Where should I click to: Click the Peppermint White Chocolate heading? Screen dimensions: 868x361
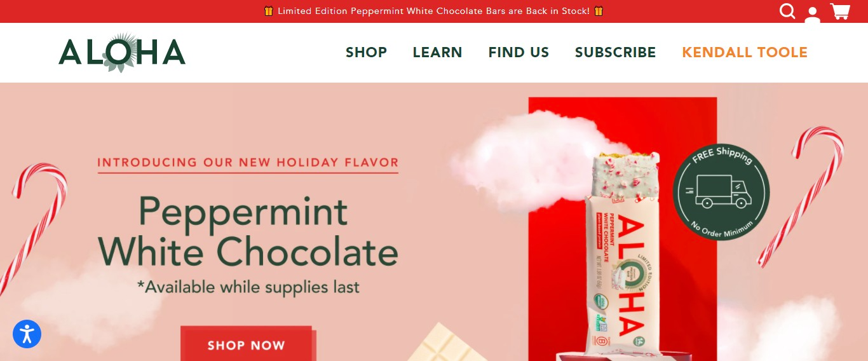click(248, 232)
